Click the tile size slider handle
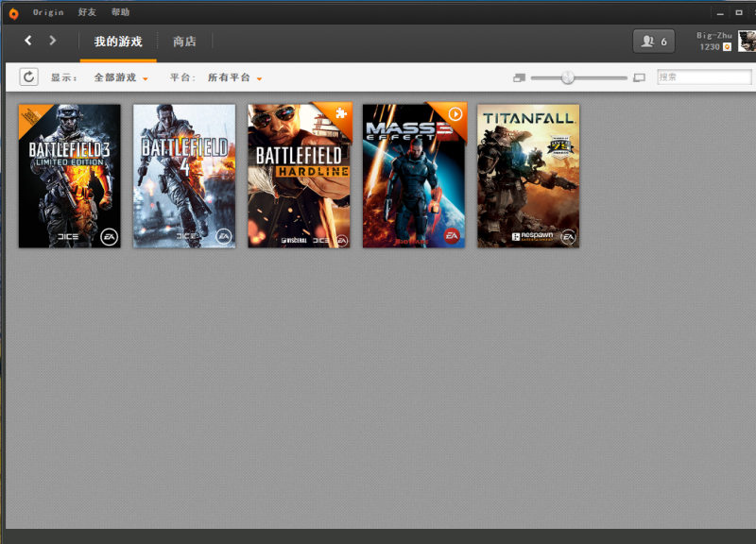This screenshot has width=756, height=544. click(568, 77)
